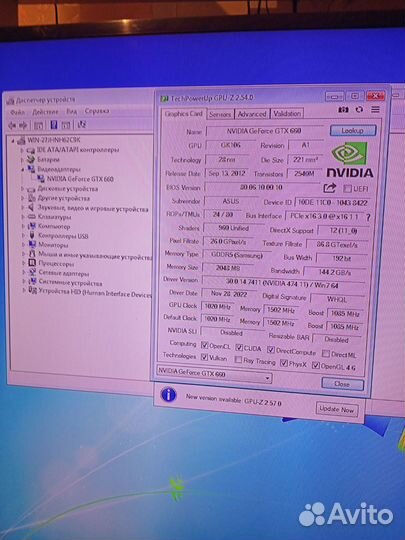Expand the Устройства HID node
The height and width of the screenshot is (540, 405).
24,291
